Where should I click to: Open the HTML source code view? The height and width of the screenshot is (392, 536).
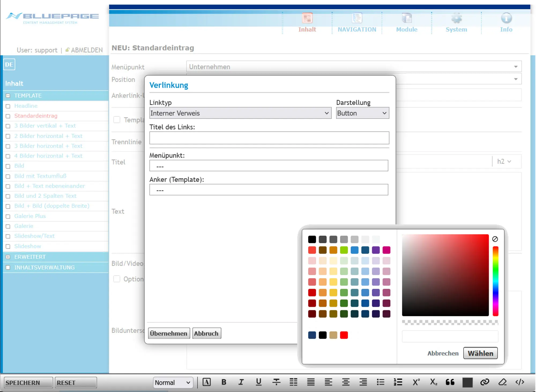tap(520, 382)
